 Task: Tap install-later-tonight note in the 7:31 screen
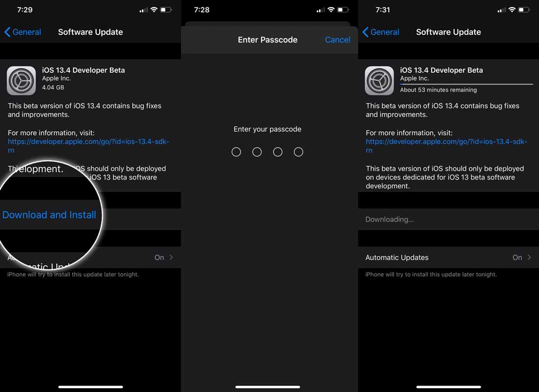431,275
